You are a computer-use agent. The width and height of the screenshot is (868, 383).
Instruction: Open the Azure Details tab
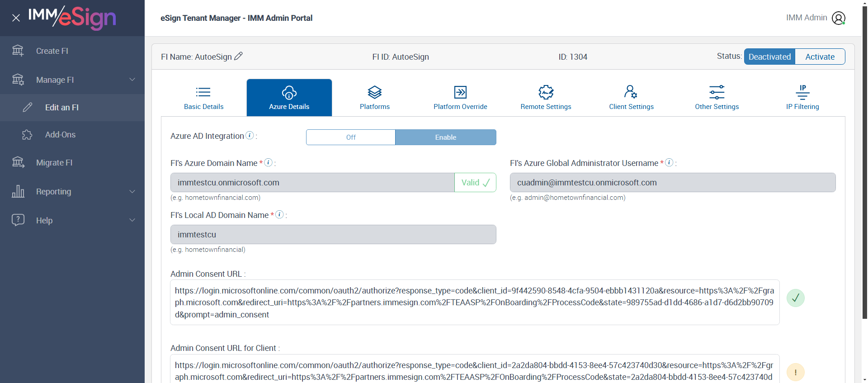289,98
